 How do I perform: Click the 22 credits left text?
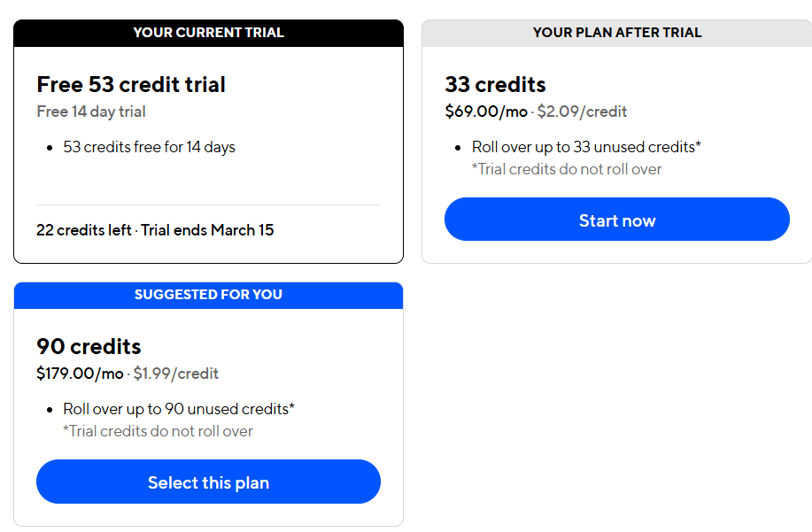(84, 230)
